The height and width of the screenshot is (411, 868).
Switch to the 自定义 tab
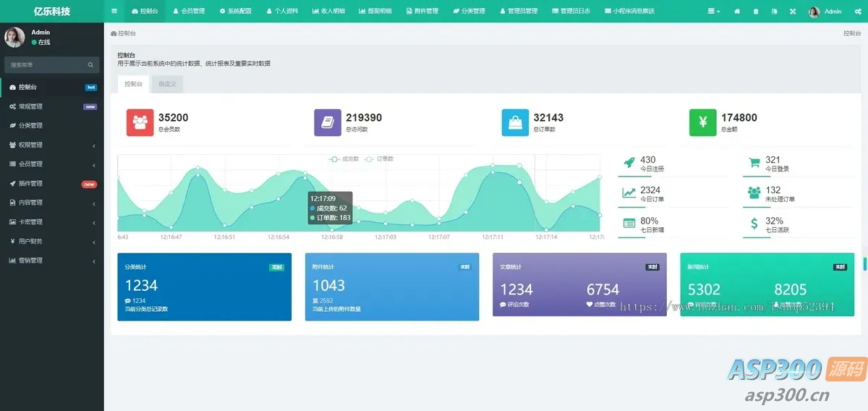point(168,84)
